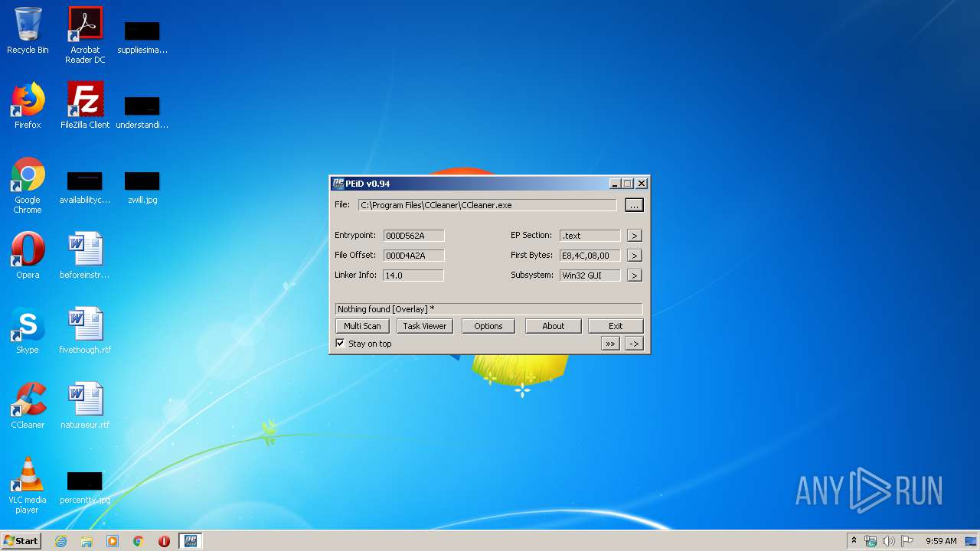
Task: Browse for file with the ... button
Action: point(634,205)
